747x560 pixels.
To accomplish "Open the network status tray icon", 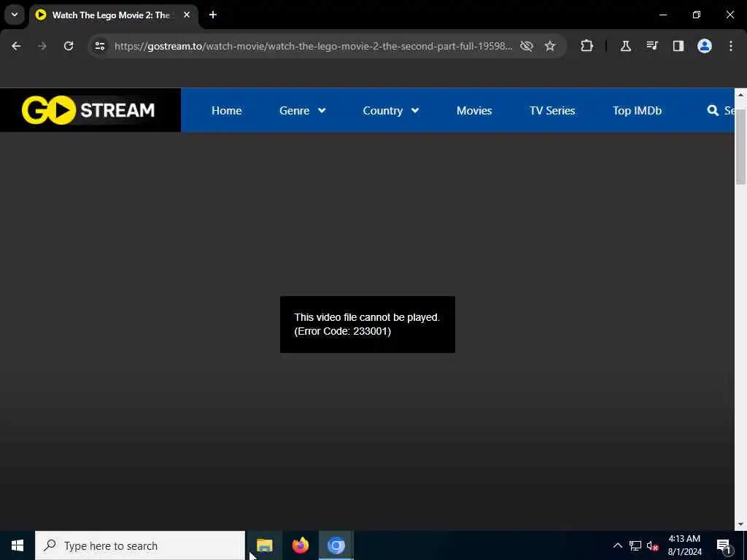I will [x=635, y=545].
